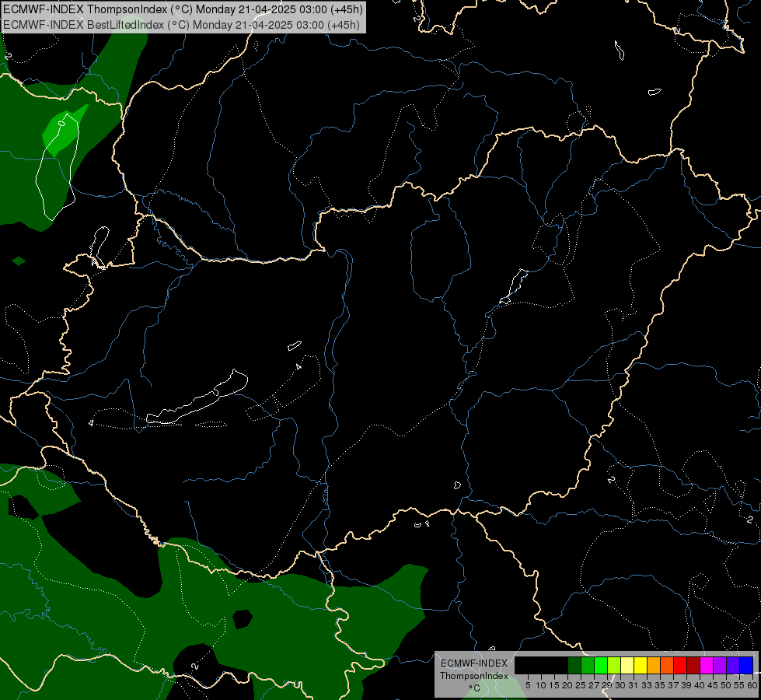Click the legend tick value 60
The width and height of the screenshot is (761, 700).
tap(752, 685)
